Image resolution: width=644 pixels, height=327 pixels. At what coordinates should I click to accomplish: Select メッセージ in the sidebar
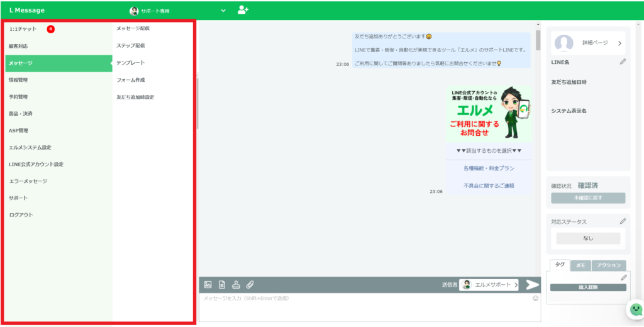point(58,64)
